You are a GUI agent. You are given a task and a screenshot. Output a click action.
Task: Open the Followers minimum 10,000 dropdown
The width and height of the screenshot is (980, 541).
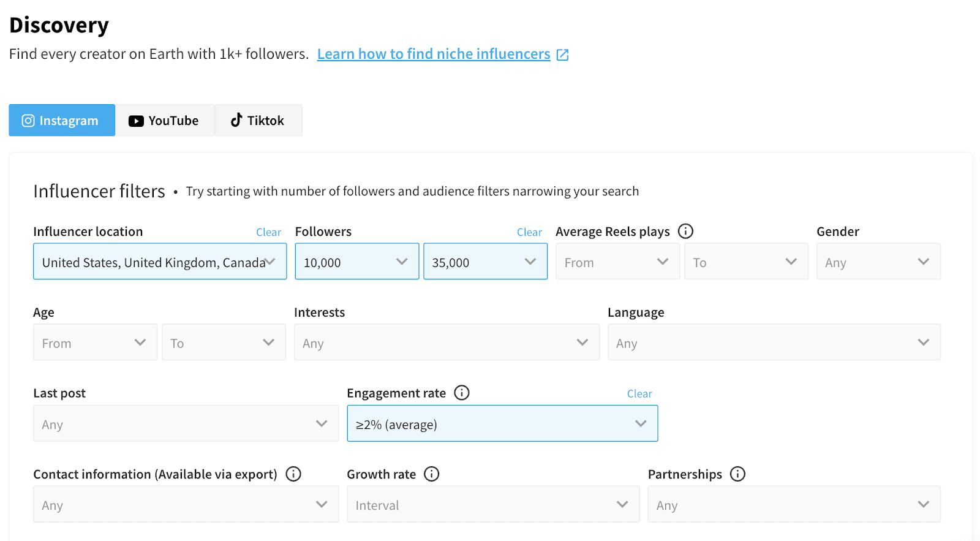356,262
